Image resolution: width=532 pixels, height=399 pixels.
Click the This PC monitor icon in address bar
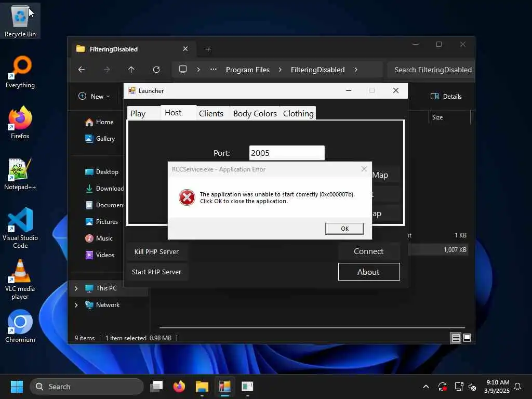pos(183,70)
